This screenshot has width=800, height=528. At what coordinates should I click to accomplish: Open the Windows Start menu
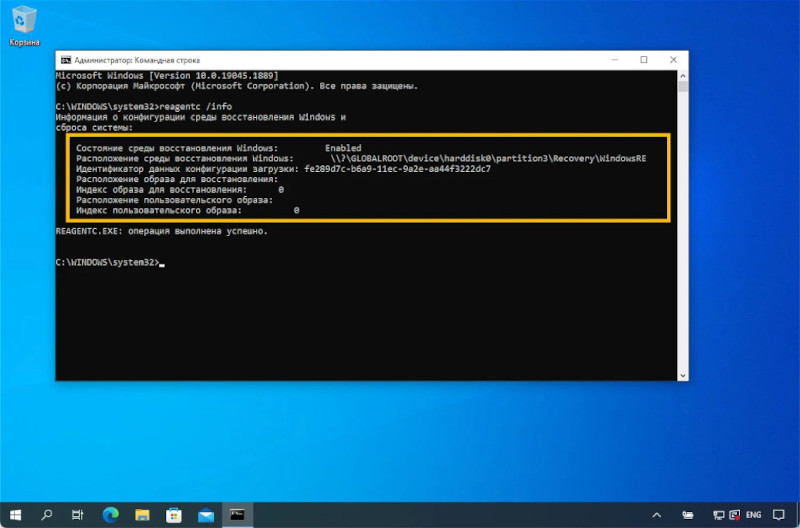coord(15,514)
